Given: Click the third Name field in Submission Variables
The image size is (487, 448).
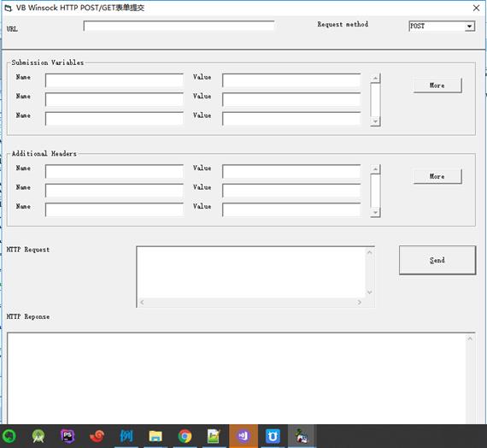Looking at the screenshot, I should [x=114, y=119].
